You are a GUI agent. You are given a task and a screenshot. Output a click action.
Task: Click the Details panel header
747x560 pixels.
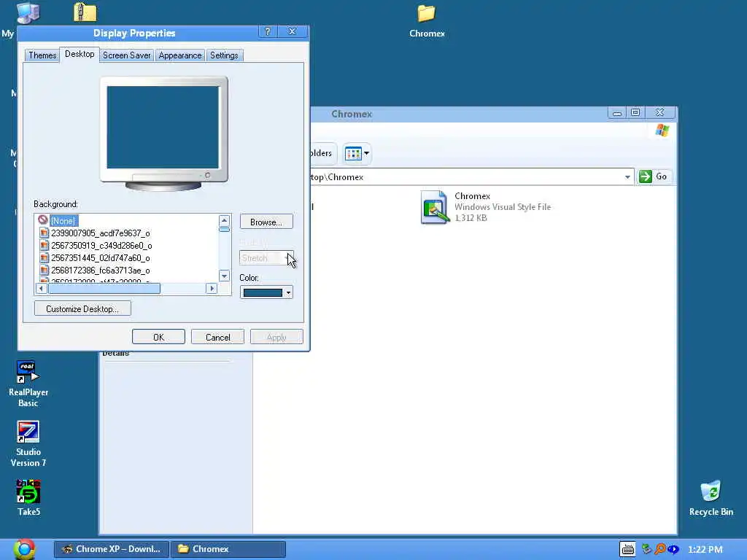pos(116,354)
